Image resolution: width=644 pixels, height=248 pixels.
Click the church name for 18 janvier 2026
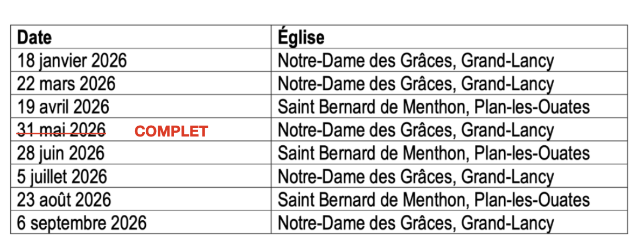click(416, 60)
